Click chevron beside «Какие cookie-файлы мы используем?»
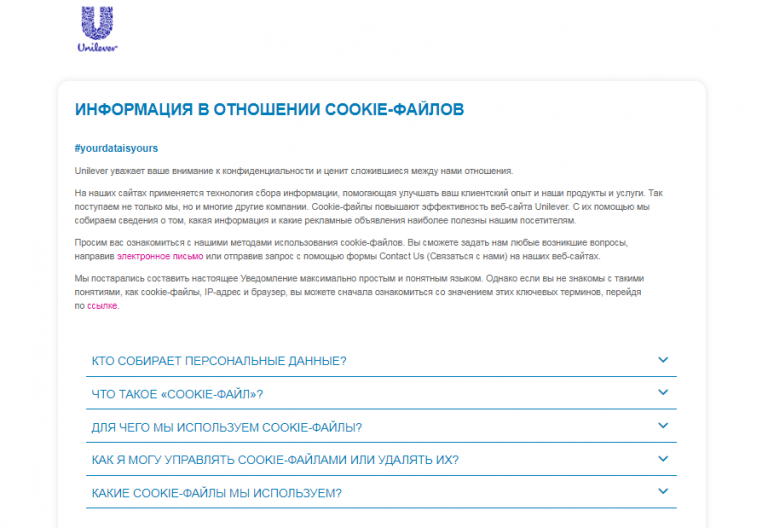Image resolution: width=768 pixels, height=528 pixels. [x=663, y=491]
